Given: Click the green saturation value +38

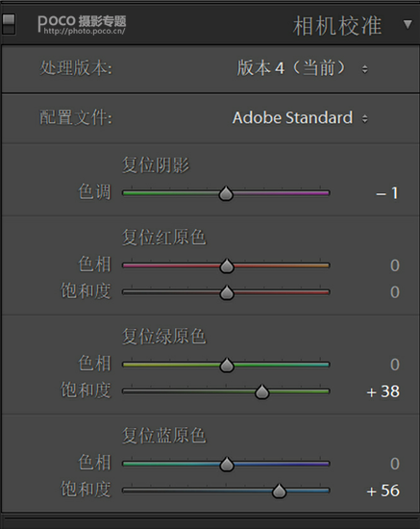Looking at the screenshot, I should pos(383,391).
